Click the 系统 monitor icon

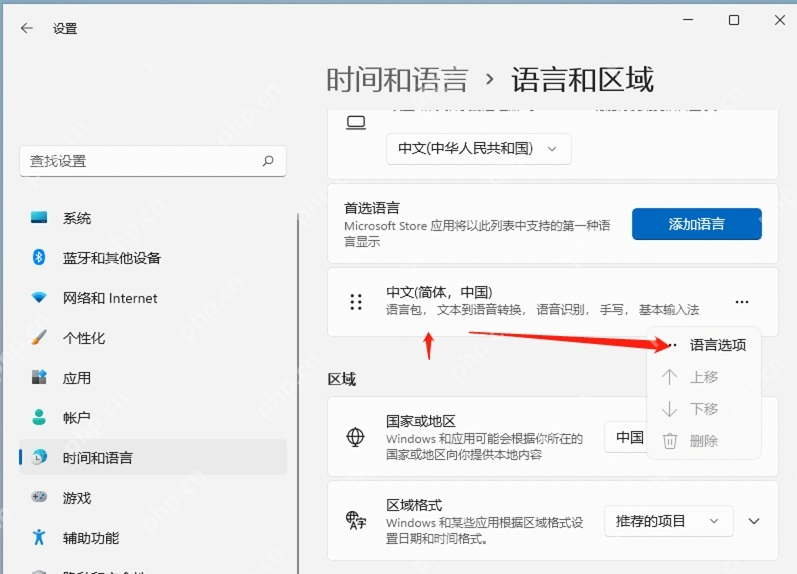coord(39,218)
